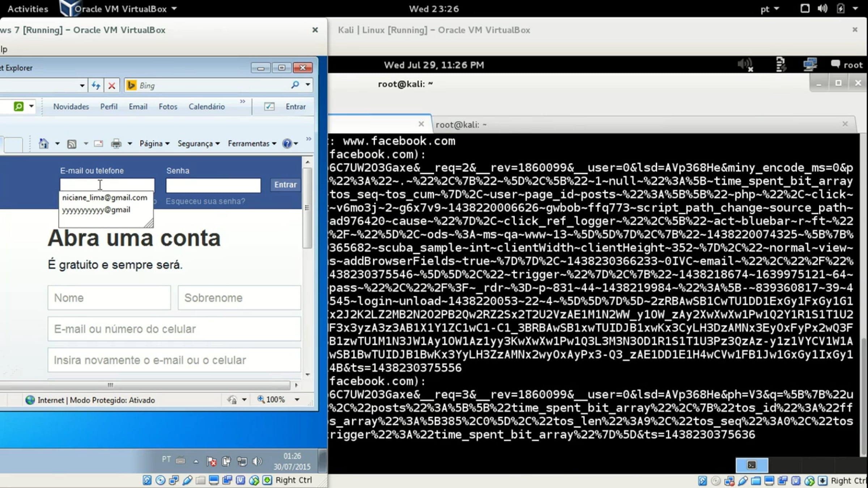868x488 pixels.
Task: Open the Activities overview
Action: (28, 9)
